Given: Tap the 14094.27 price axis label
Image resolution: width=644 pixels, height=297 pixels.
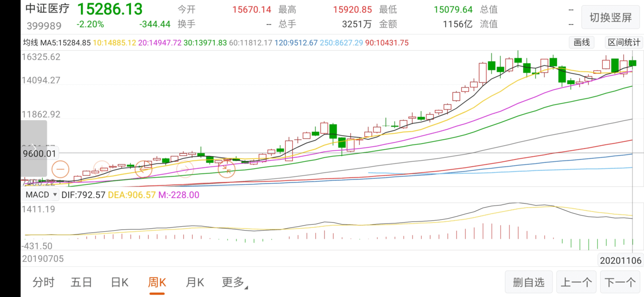Looking at the screenshot, I should tap(41, 80).
